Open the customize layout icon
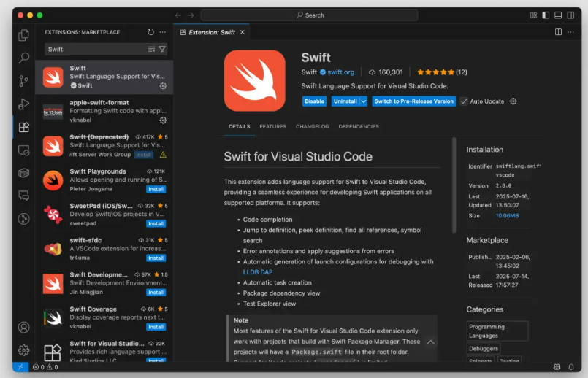Viewport: 588px width, 378px height. (x=533, y=15)
